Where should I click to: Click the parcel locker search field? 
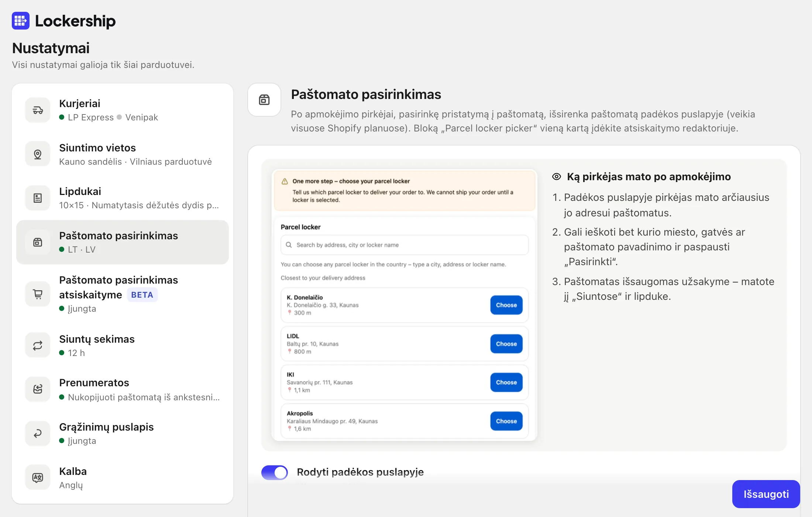point(405,245)
